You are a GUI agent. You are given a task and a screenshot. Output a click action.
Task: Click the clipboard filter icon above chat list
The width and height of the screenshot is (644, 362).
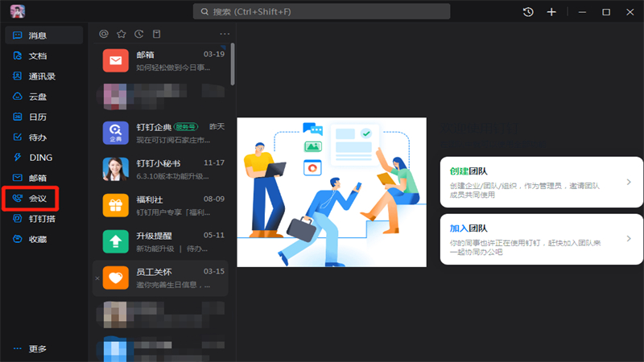coord(156,34)
